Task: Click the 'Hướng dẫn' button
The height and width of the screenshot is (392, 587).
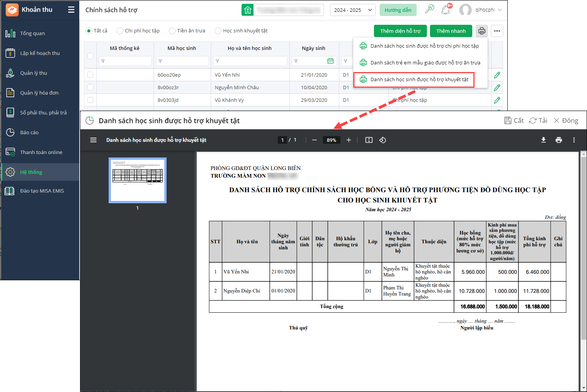Action: (x=398, y=10)
